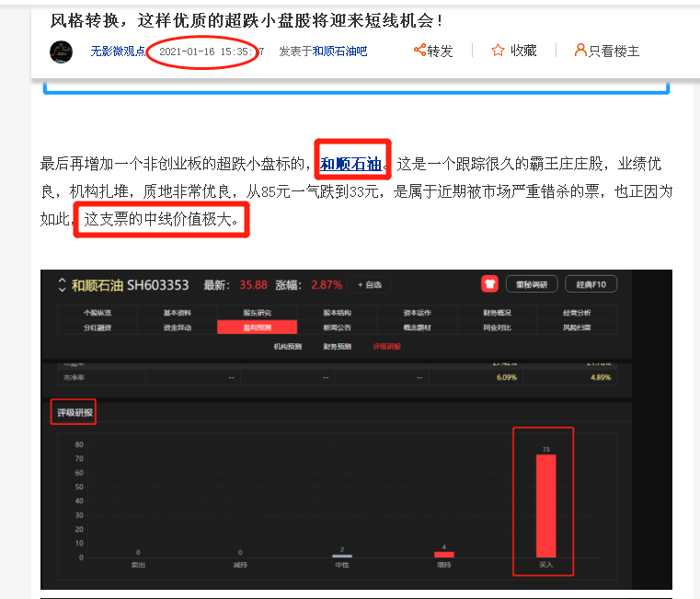Click the small red 增持 bar labeled 4
Image resolution: width=700 pixels, height=599 pixels.
[443, 554]
